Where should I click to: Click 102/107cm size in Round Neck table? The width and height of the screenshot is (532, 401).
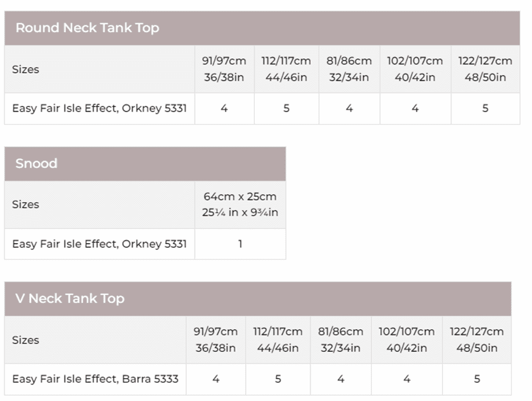[x=415, y=69]
